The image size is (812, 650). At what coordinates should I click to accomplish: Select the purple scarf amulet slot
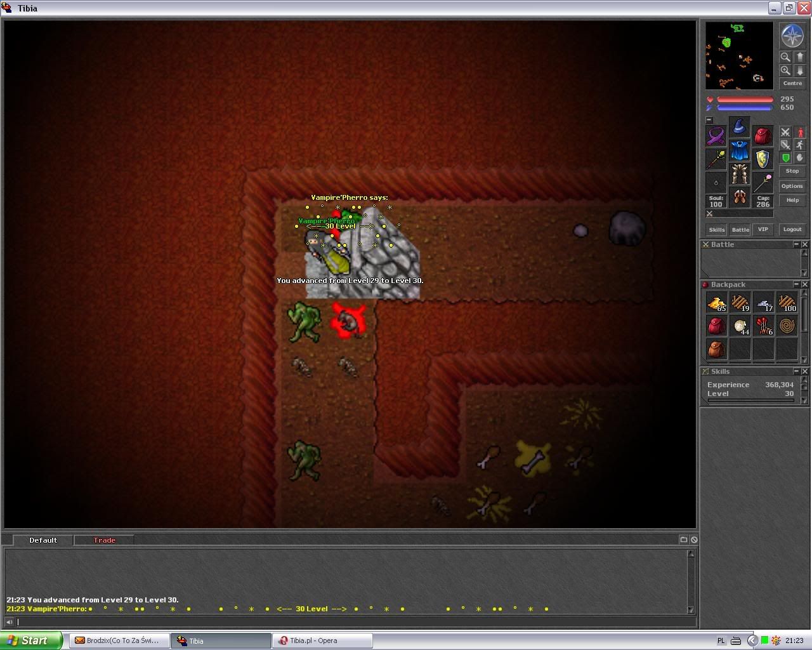tap(716, 136)
